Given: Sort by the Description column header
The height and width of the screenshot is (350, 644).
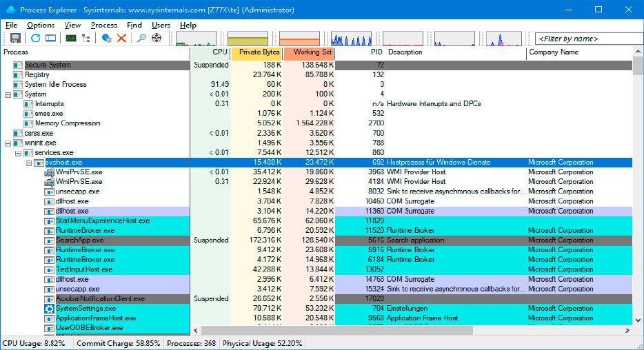Looking at the screenshot, I should (x=456, y=52).
